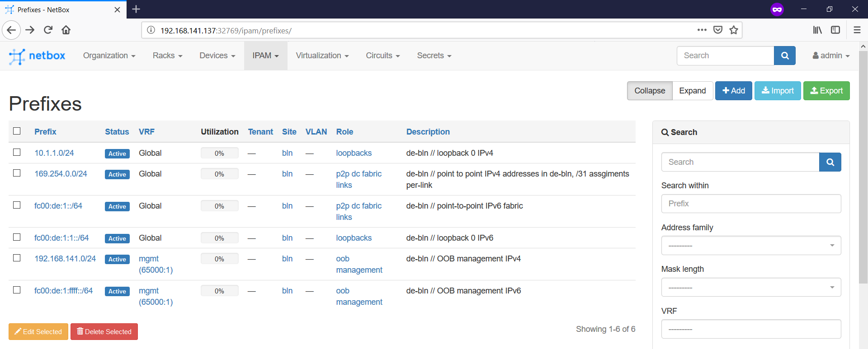Check the box for prefix 10.1.1.0/24
The width and height of the screenshot is (868, 349).
coord(17,152)
